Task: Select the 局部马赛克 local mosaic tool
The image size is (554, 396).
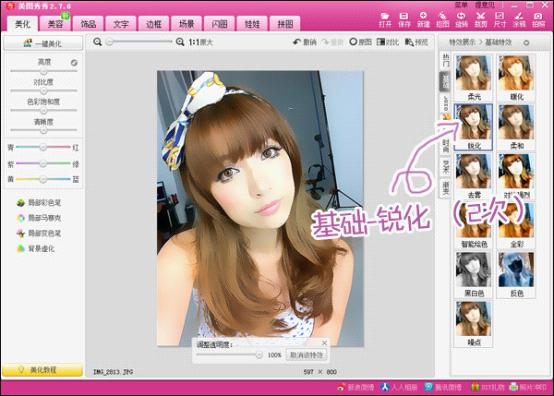Action: (x=39, y=218)
